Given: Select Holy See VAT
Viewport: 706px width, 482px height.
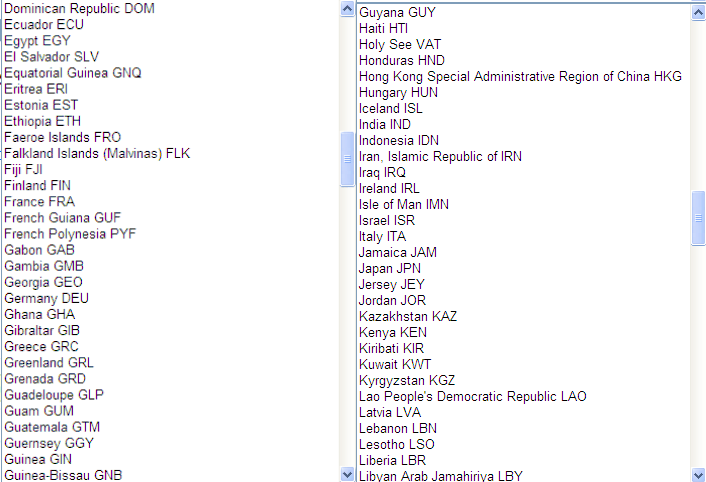Looking at the screenshot, I should click(x=400, y=44).
